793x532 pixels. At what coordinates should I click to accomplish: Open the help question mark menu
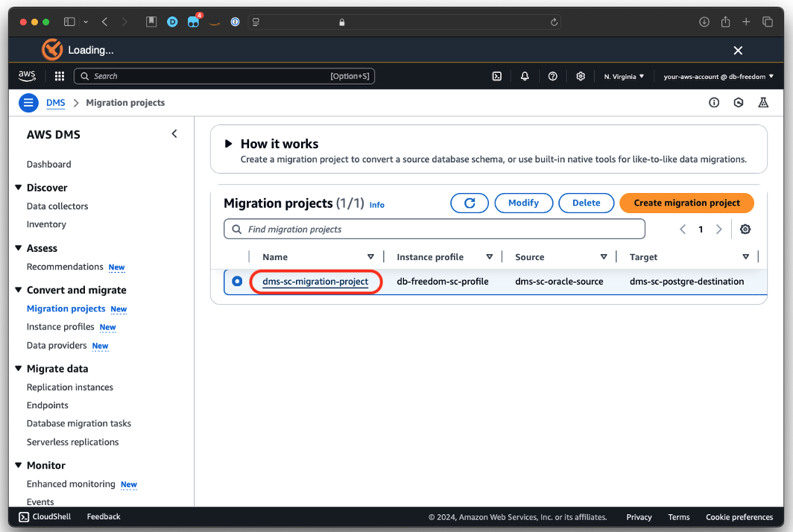552,76
